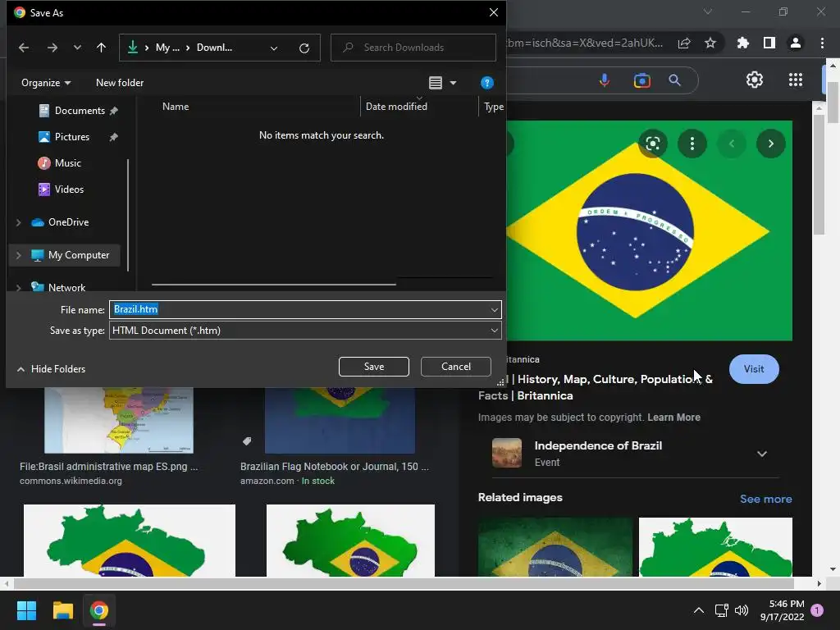
Task: Open the Organize menu
Action: [x=46, y=83]
